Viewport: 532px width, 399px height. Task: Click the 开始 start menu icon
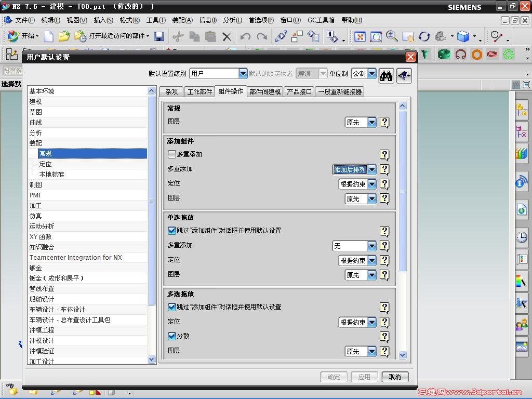pyautogui.click(x=14, y=36)
